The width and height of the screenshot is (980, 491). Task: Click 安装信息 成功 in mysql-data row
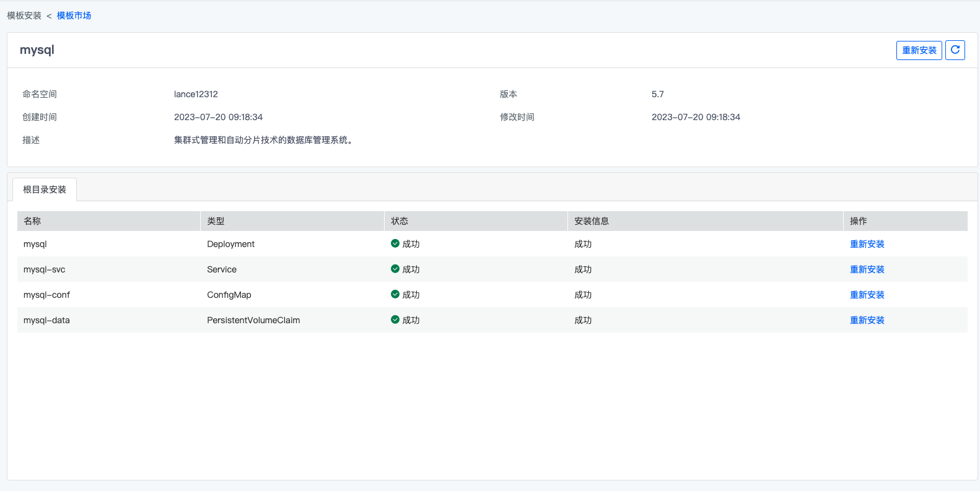583,320
